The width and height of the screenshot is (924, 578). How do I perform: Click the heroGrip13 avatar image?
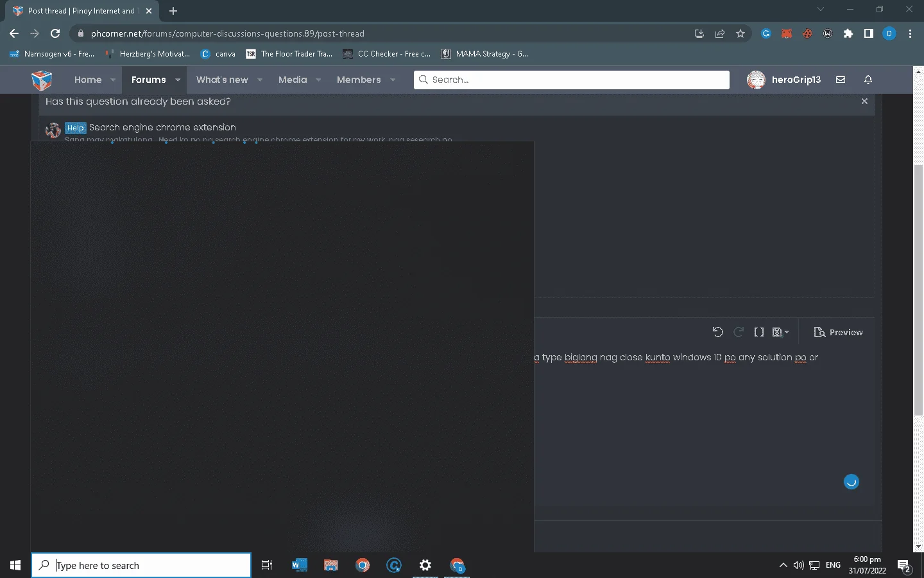point(756,80)
